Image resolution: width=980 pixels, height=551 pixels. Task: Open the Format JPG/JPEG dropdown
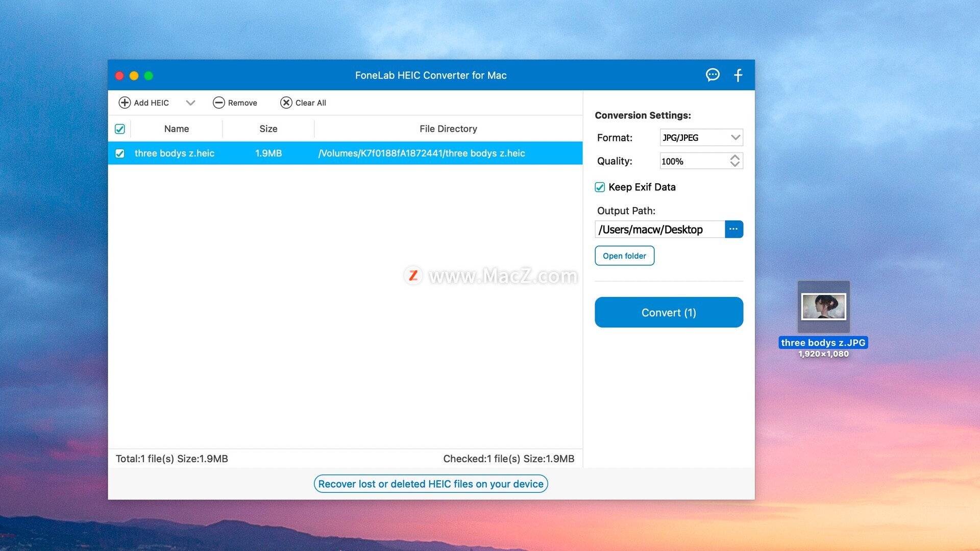click(x=701, y=137)
